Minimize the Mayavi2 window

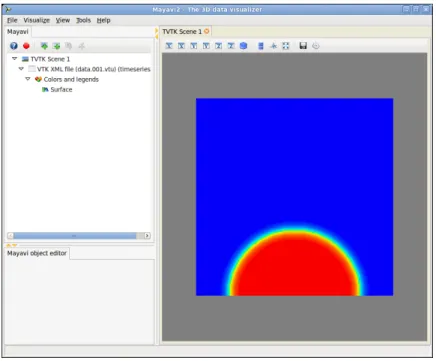click(406, 9)
